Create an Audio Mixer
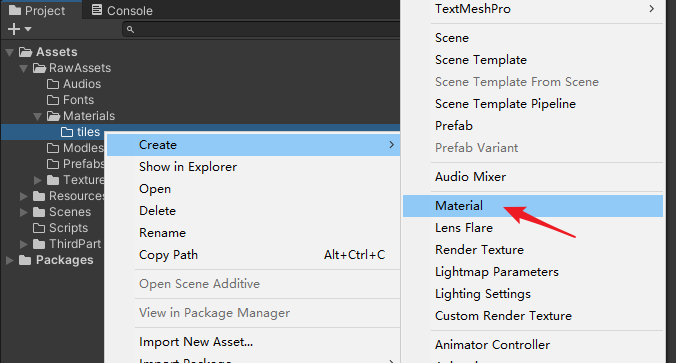This screenshot has height=363, width=676. [533, 177]
